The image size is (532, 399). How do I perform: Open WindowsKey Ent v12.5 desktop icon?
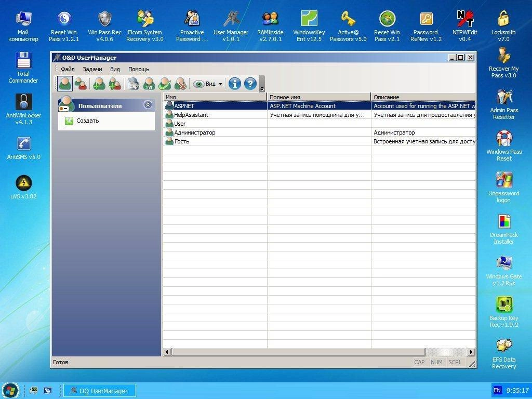309,26
